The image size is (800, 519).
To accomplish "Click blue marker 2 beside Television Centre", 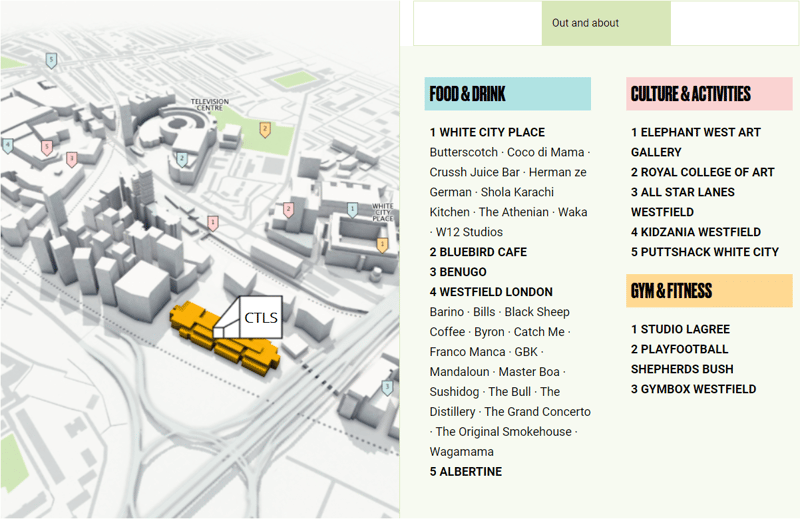I will click(x=182, y=159).
